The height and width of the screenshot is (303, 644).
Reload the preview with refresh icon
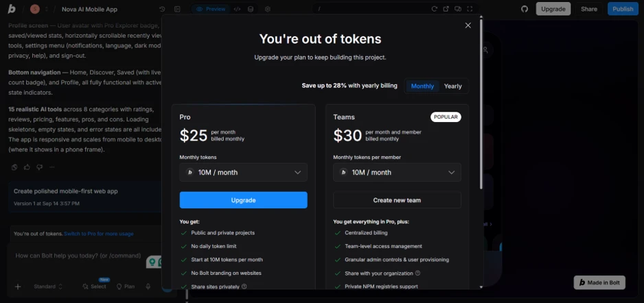click(x=434, y=9)
